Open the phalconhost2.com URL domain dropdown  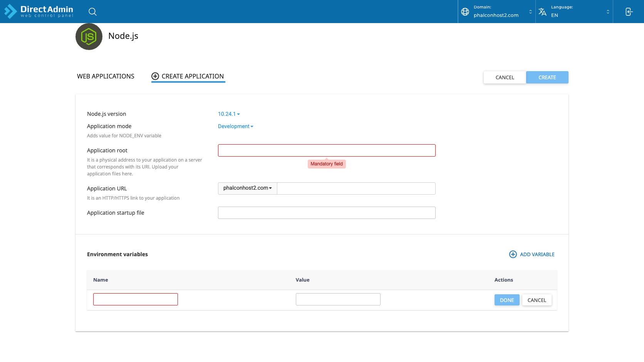pos(248,188)
